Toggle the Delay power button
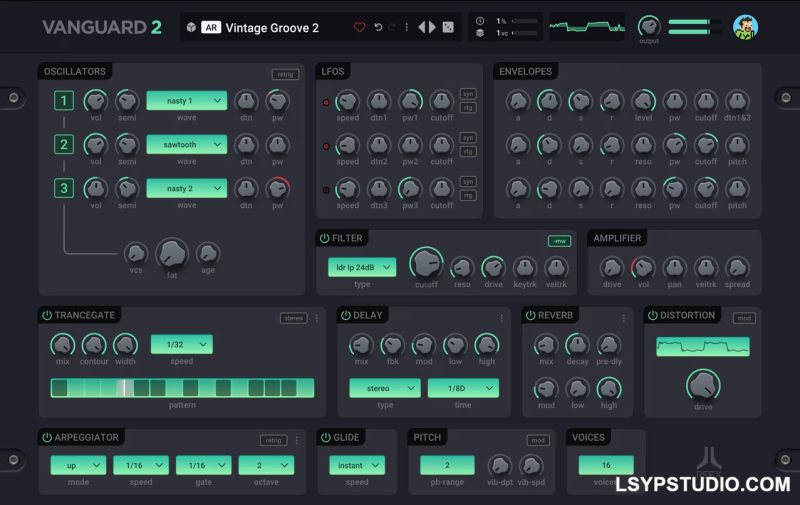800x505 pixels. pyautogui.click(x=345, y=315)
